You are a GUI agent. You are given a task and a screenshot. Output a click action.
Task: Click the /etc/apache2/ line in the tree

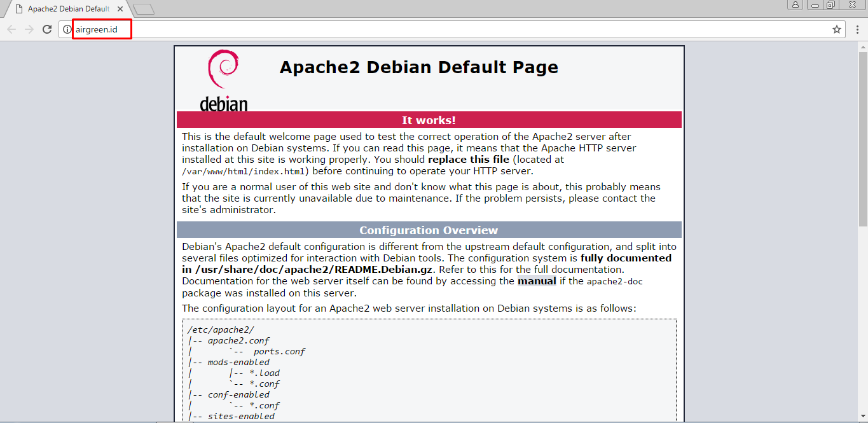pyautogui.click(x=221, y=329)
